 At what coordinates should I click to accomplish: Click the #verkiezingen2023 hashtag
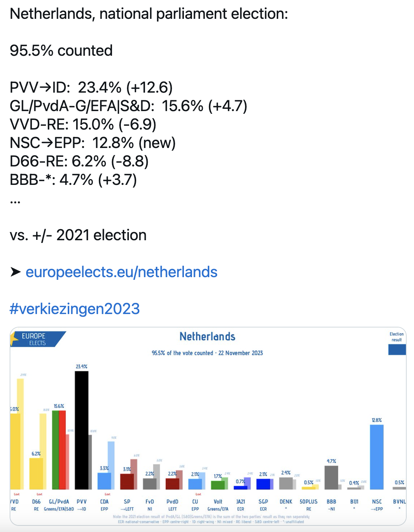75,309
